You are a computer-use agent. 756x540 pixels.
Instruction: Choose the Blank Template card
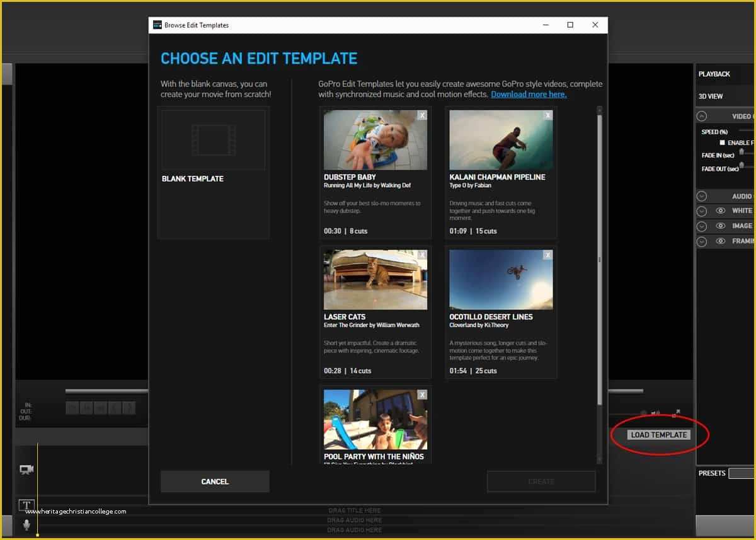pos(214,173)
